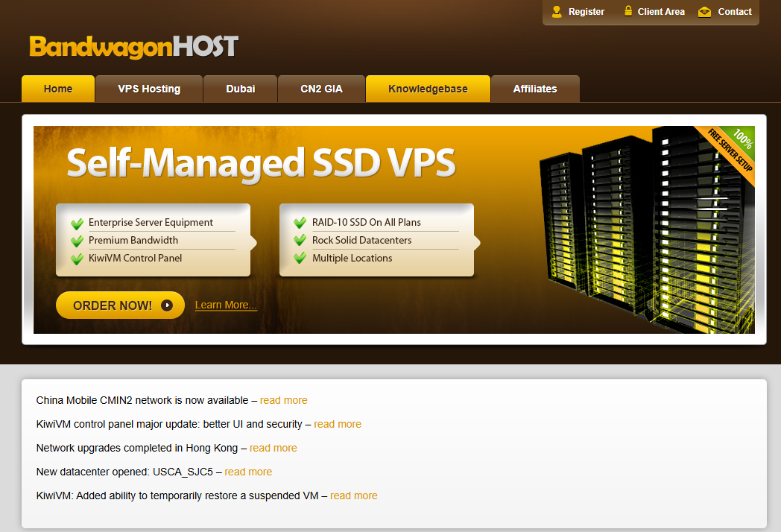The width and height of the screenshot is (781, 532).
Task: Click the BandwagonHOST logo
Action: coord(134,47)
